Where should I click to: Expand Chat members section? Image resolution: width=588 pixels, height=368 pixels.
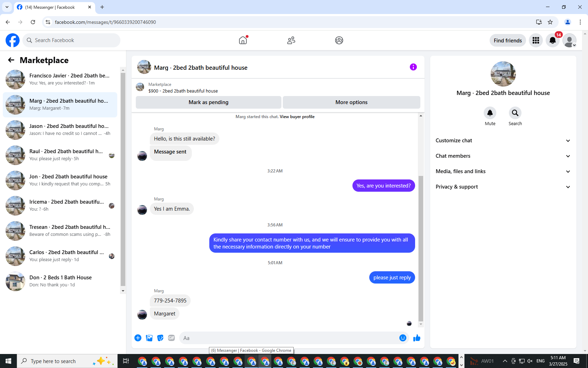coord(503,156)
